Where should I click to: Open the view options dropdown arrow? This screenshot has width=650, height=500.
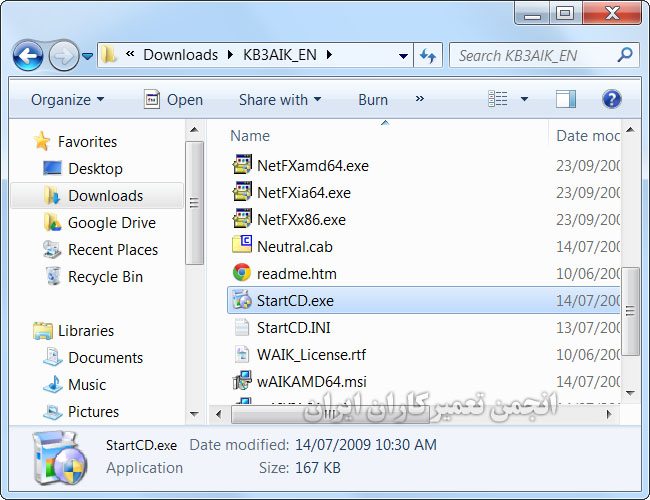click(524, 99)
